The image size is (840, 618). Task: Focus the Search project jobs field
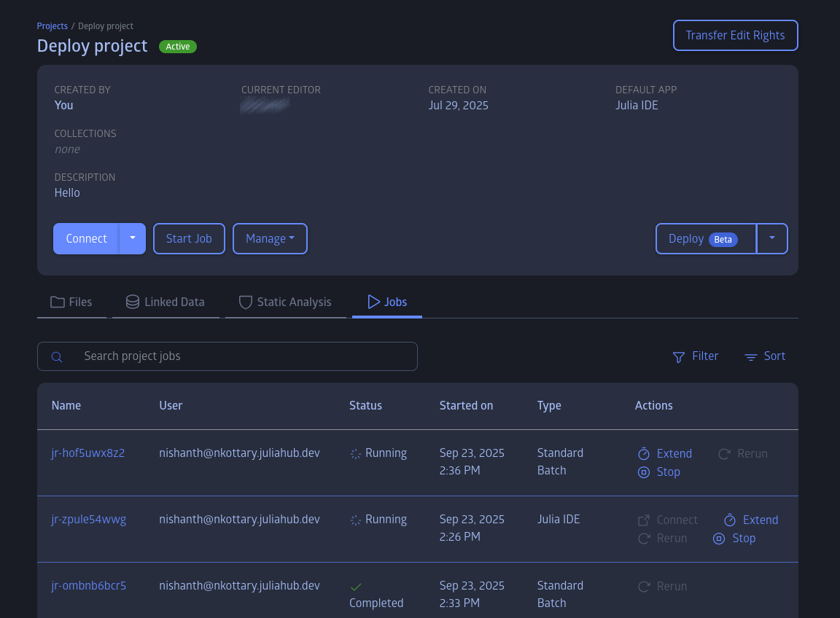pyautogui.click(x=241, y=356)
